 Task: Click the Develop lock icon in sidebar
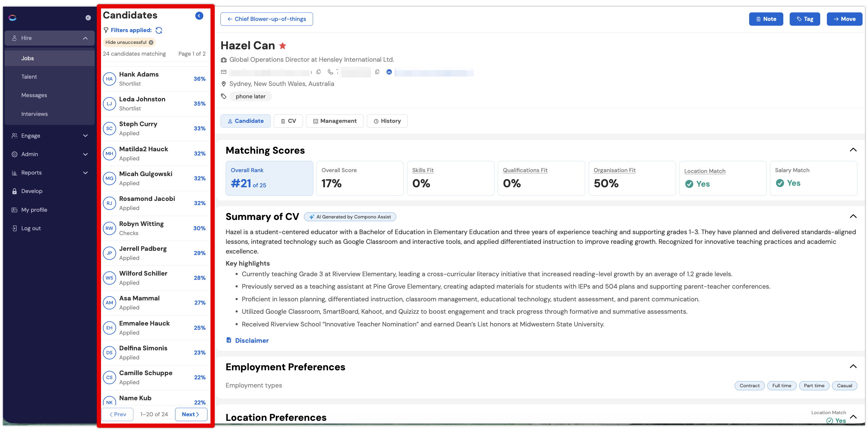click(15, 191)
